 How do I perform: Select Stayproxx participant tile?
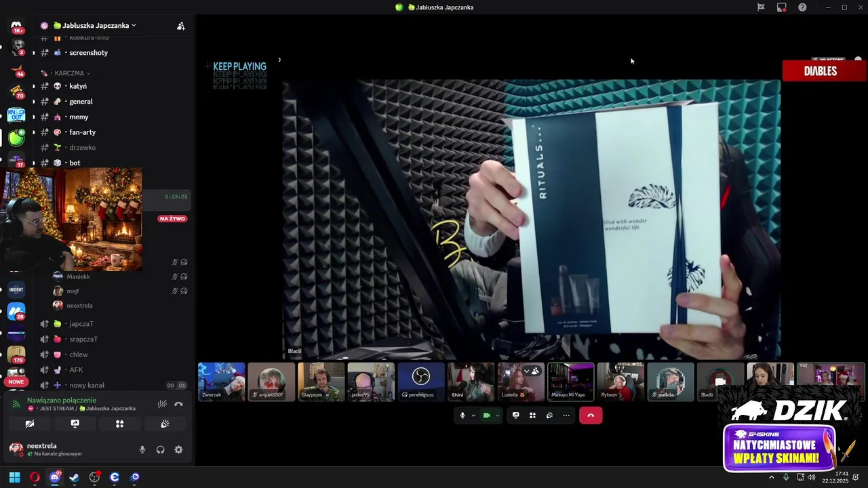click(321, 382)
